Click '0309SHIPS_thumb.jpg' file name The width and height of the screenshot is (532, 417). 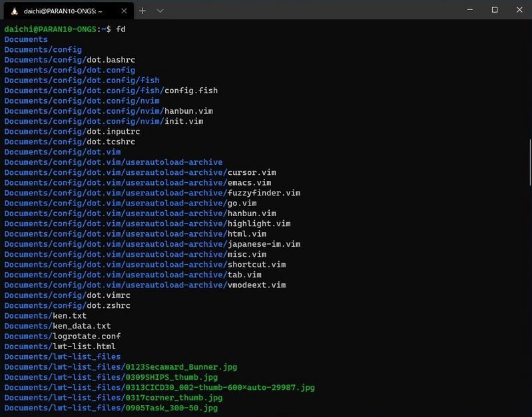172,377
